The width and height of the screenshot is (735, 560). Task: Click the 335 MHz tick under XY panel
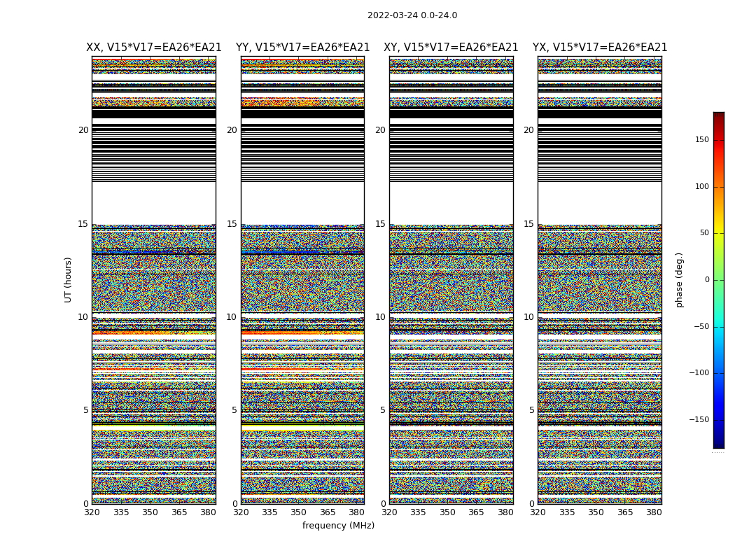tap(419, 512)
